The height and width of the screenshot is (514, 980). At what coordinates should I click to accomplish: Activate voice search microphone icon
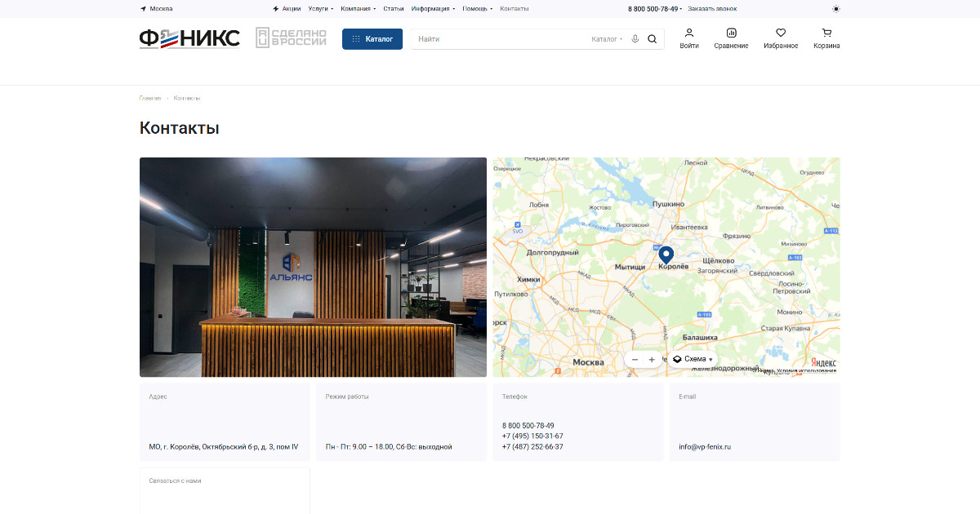pos(635,39)
